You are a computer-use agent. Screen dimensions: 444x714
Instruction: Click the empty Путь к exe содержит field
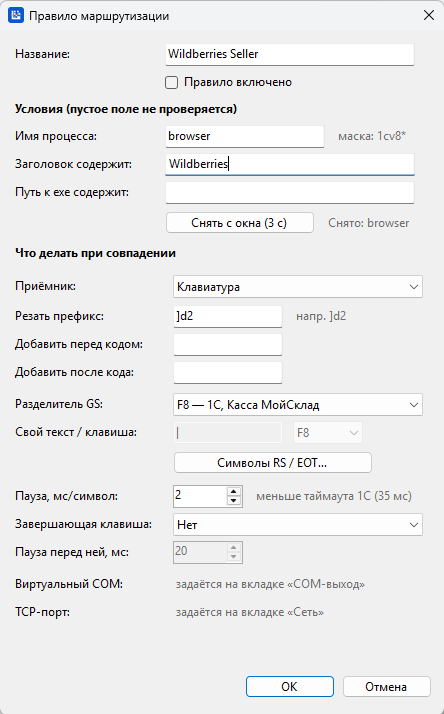coord(290,192)
